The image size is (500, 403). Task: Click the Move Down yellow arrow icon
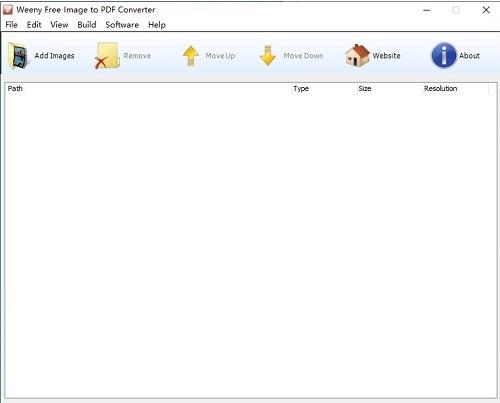[268, 56]
